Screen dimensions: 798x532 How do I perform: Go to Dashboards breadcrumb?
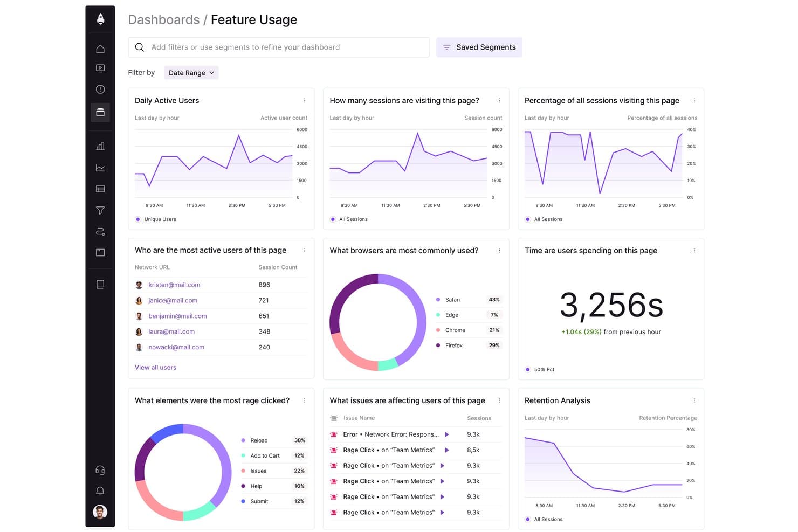[164, 20]
